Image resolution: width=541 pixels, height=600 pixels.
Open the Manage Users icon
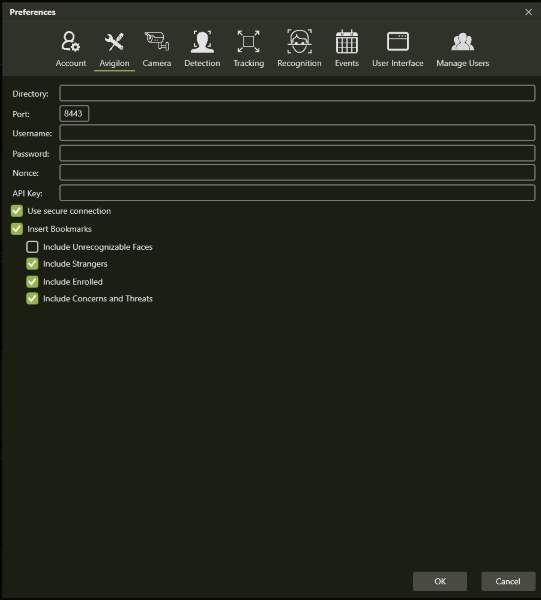point(463,41)
